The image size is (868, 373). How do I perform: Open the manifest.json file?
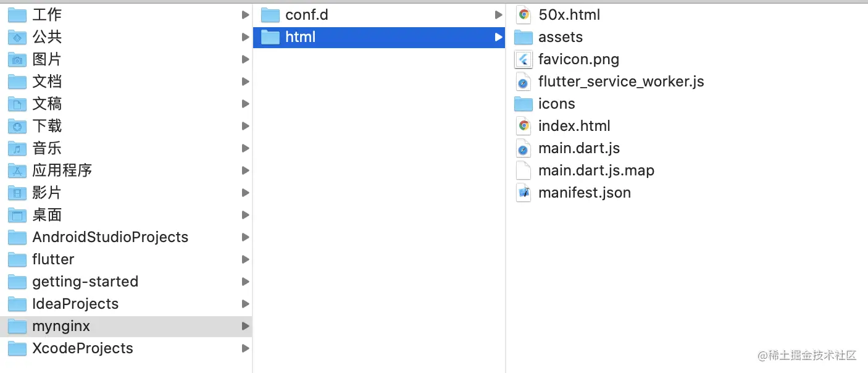pyautogui.click(x=584, y=192)
